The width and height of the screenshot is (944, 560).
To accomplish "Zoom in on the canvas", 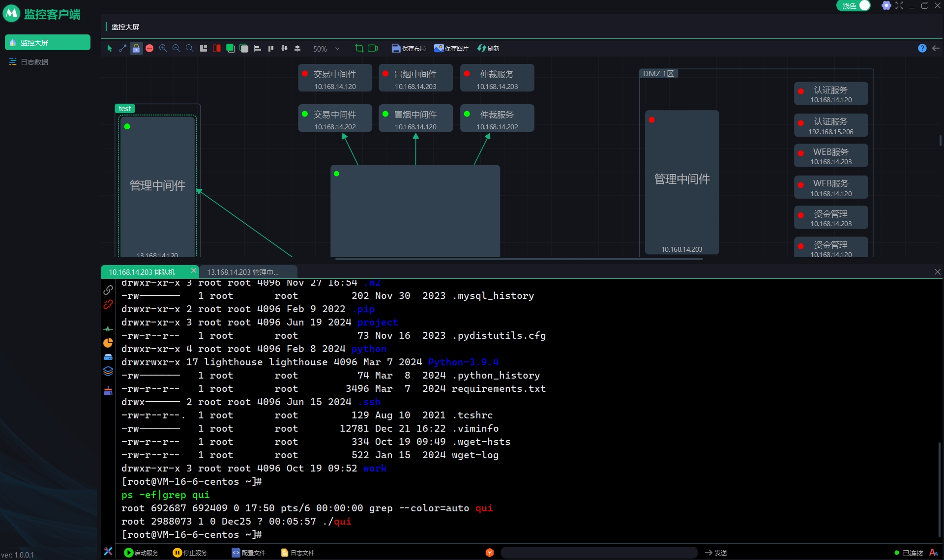I will click(163, 48).
